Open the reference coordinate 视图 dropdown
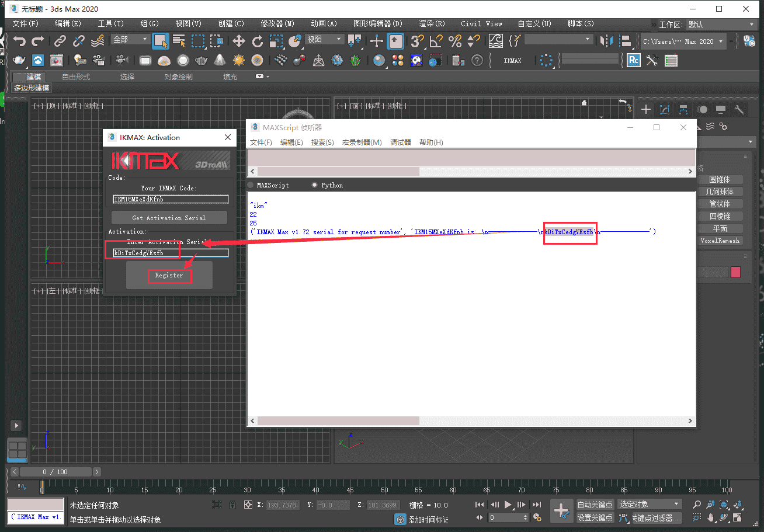Image resolution: width=764 pixels, height=532 pixels. (325, 39)
